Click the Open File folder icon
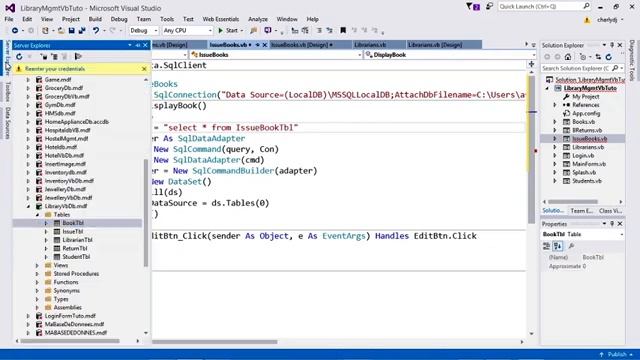640x360 pixels. pos(61,31)
